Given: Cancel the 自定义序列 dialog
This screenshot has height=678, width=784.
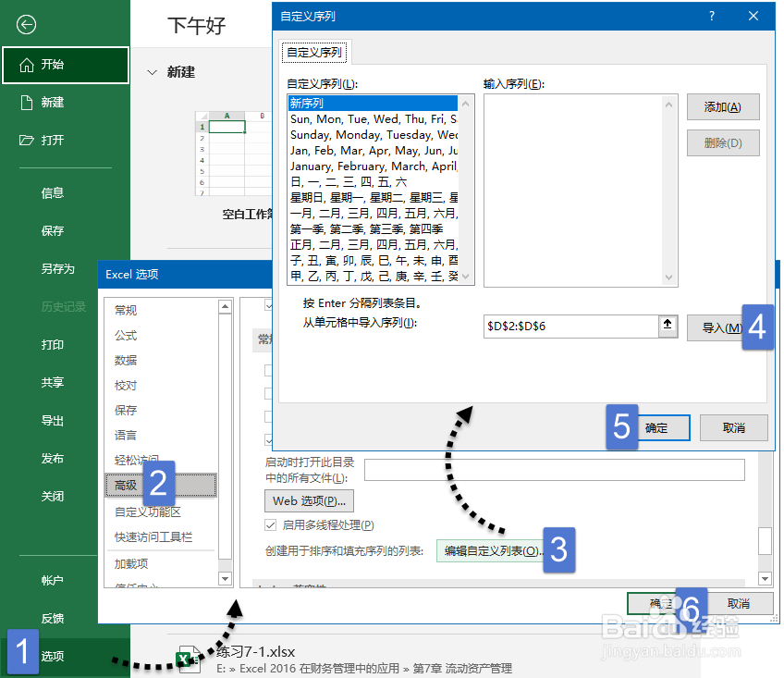Looking at the screenshot, I should [733, 428].
